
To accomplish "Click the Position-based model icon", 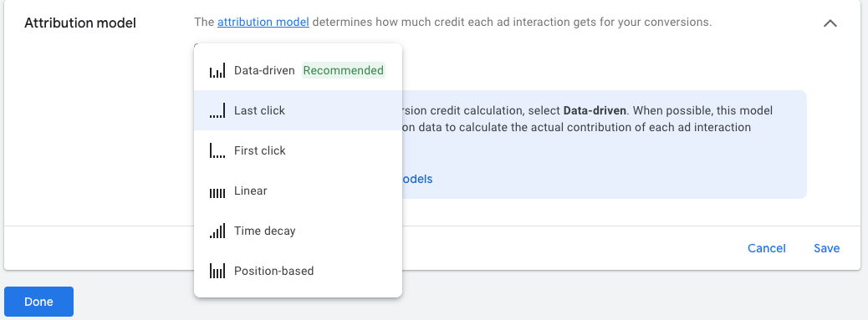I will (217, 271).
